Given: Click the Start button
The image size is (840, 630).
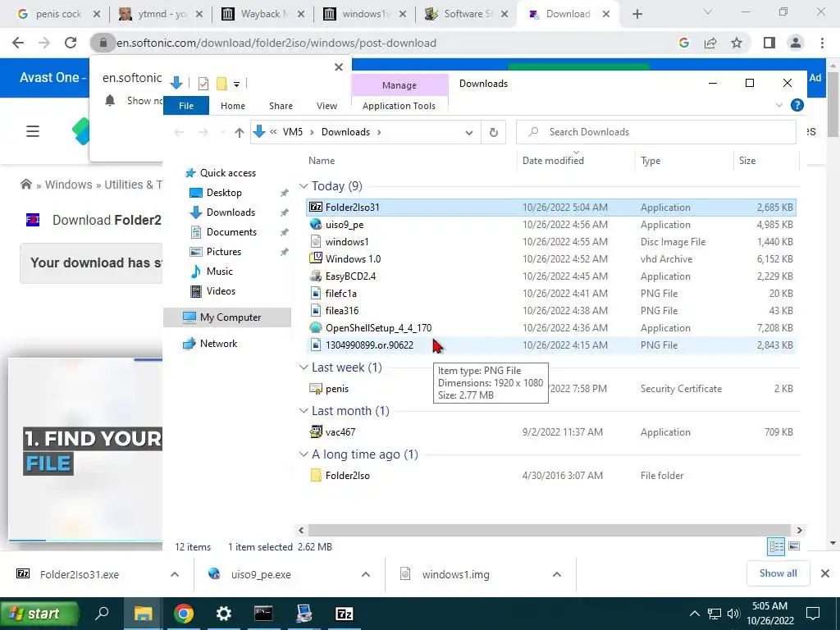Looking at the screenshot, I should click(x=39, y=614).
